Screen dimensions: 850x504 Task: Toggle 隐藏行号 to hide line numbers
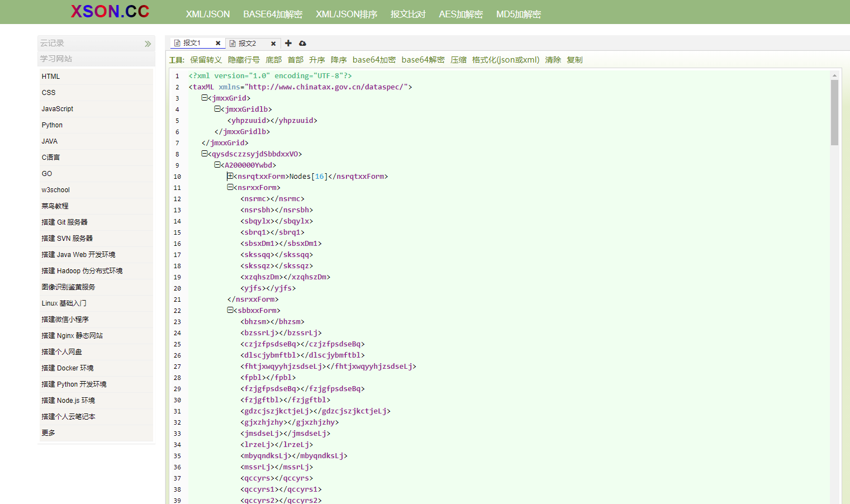[x=244, y=60]
